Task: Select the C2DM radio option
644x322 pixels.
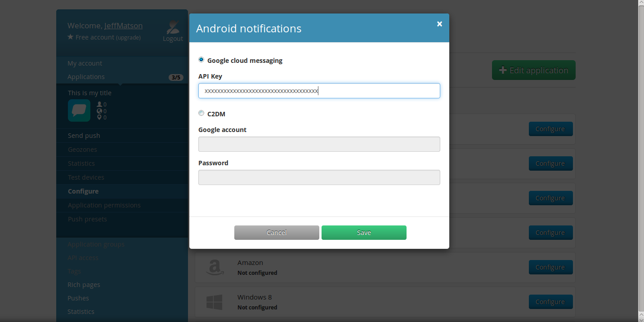Action: coord(201,113)
